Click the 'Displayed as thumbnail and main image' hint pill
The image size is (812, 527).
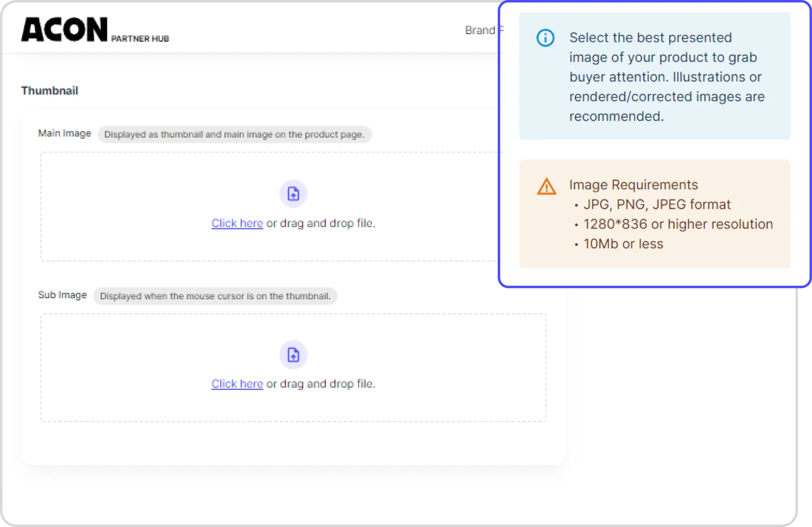tap(234, 135)
